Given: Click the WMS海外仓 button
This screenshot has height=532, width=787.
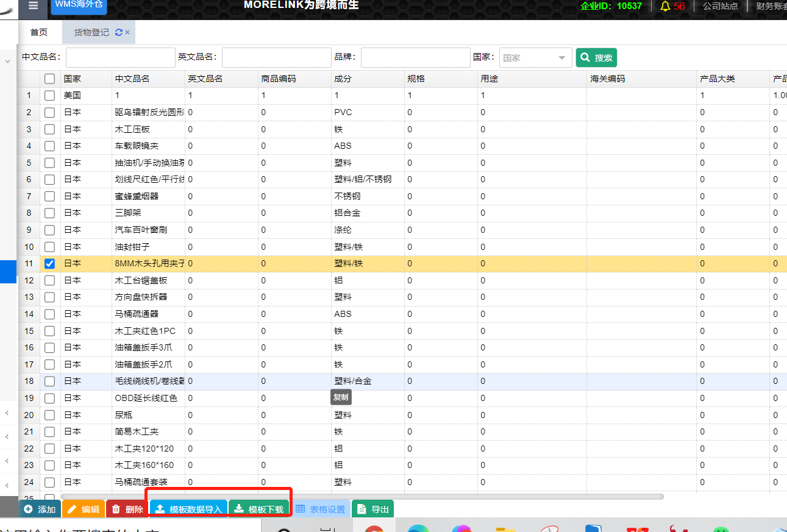Looking at the screenshot, I should (x=79, y=5).
